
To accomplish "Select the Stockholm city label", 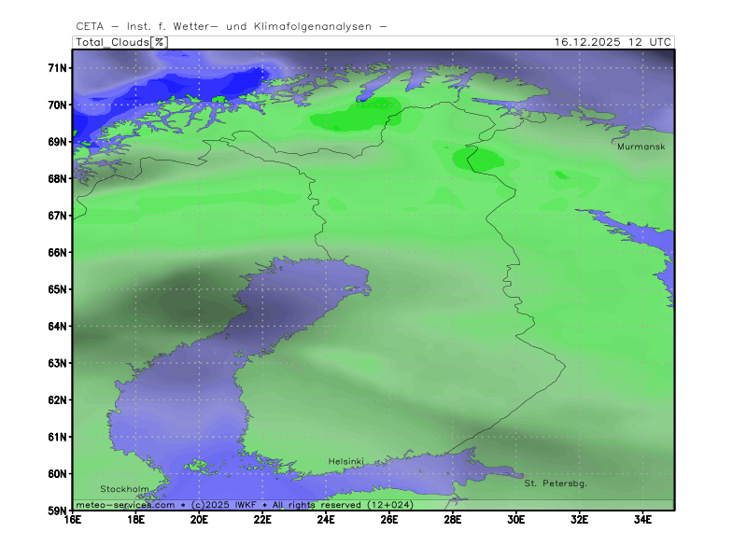I will pos(124,489).
